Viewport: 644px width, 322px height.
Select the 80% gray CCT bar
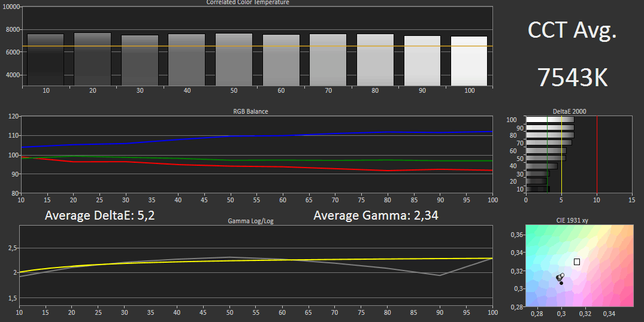coord(375,60)
